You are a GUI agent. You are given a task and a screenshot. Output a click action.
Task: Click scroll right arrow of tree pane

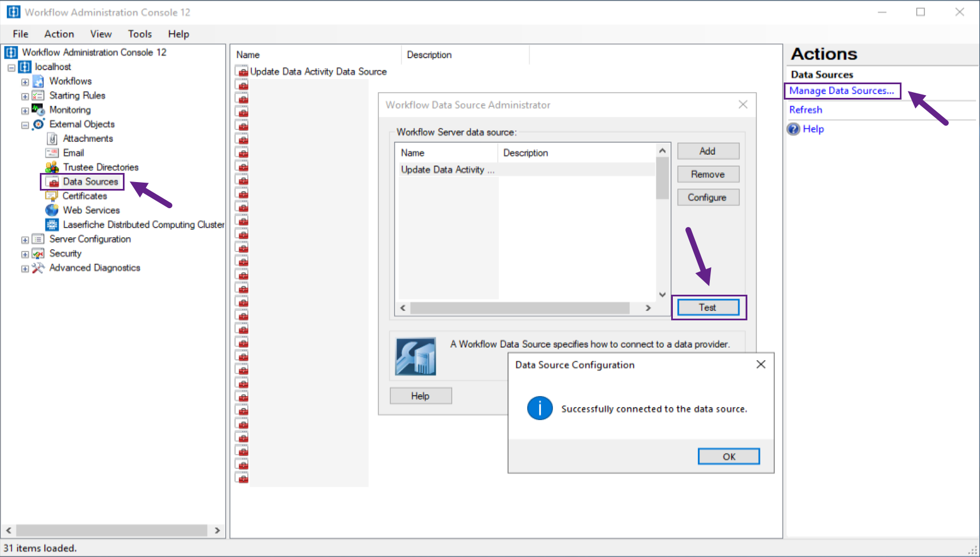217,530
